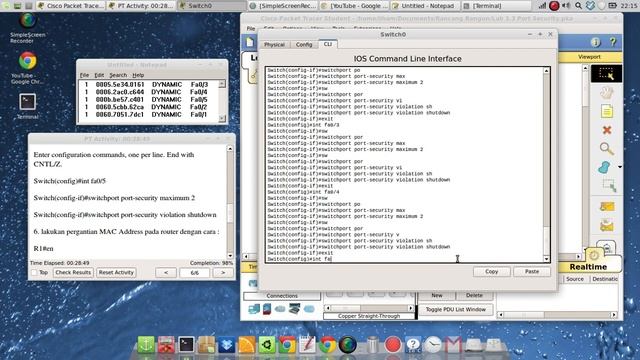Click the Copy button in CLI
This screenshot has width=640, height=360.
pyautogui.click(x=491, y=271)
